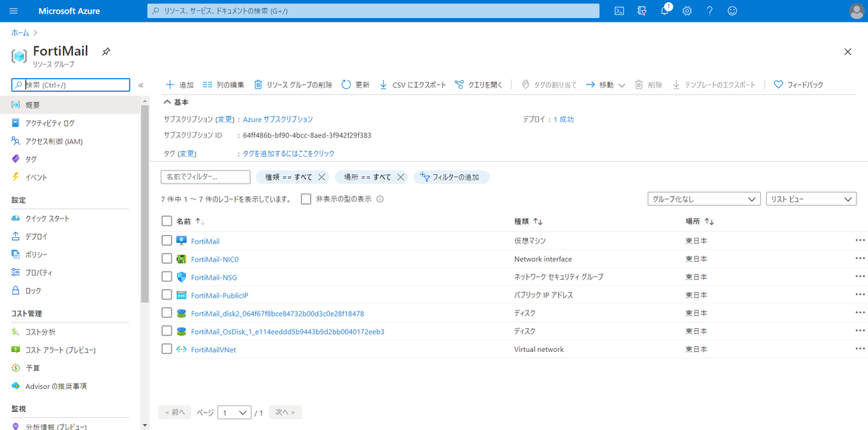Open the page number dropdown
The image size is (868, 430).
point(234,413)
